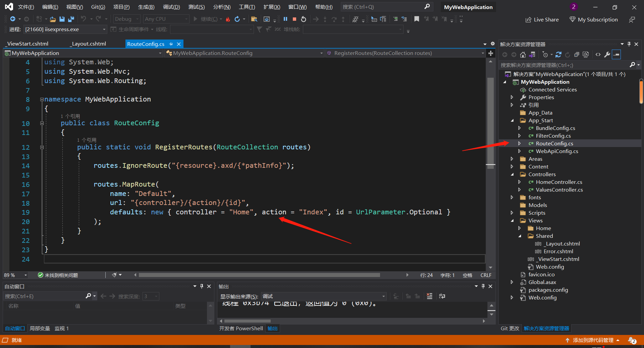Open the Hot Reload flame icon
This screenshot has width=644, height=348.
[228, 19]
